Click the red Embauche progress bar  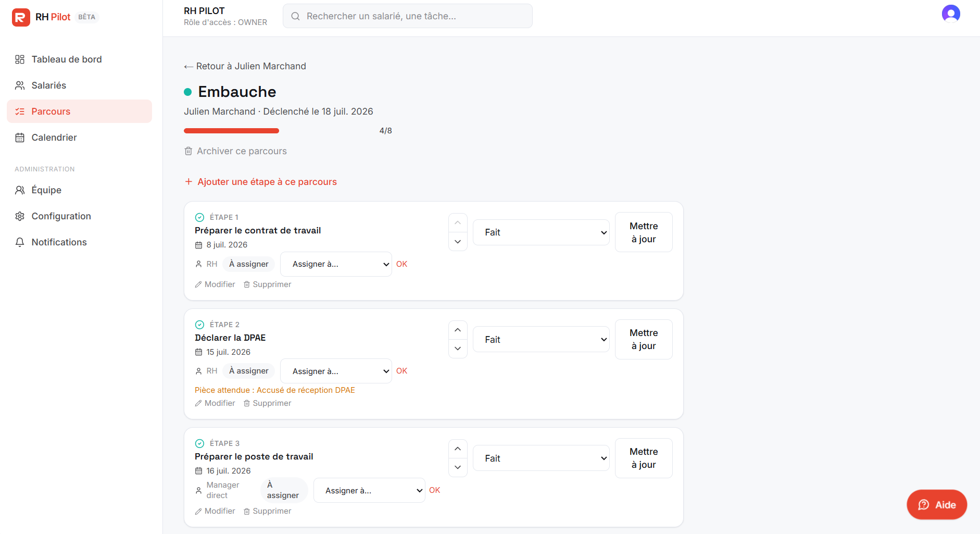click(232, 131)
